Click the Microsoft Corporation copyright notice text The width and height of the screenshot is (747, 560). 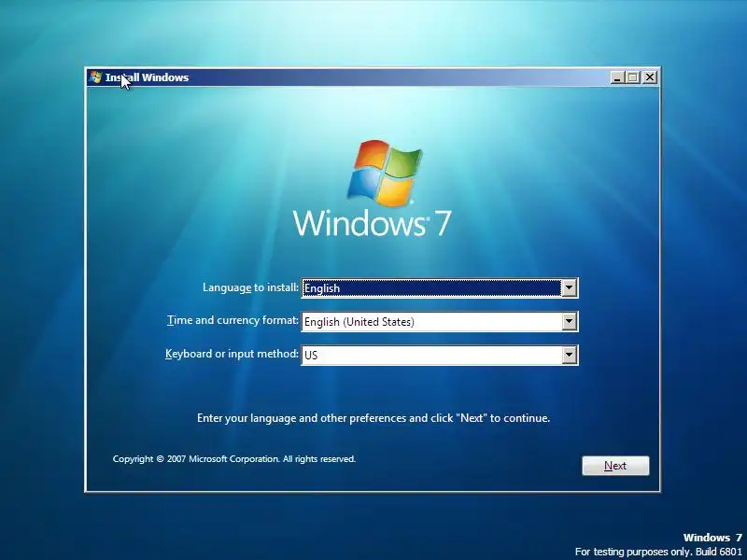(x=234, y=459)
